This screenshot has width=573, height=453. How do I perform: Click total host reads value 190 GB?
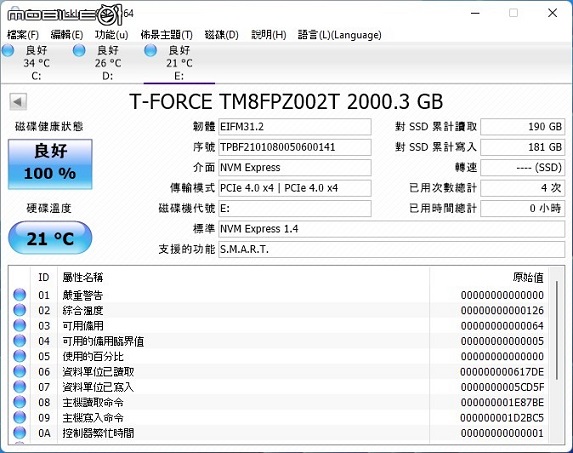[x=523, y=127]
